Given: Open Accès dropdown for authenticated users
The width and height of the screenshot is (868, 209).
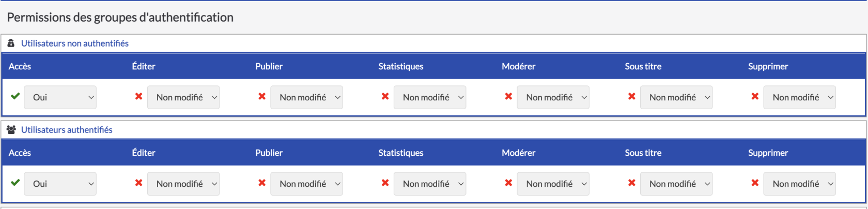Looking at the screenshot, I should [x=60, y=184].
